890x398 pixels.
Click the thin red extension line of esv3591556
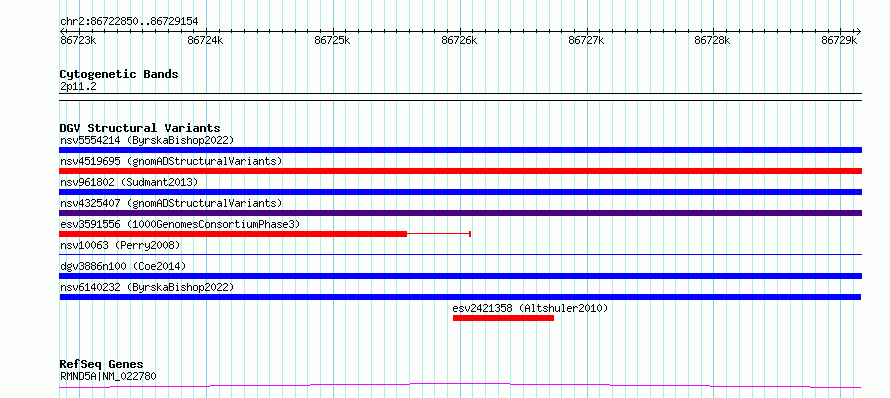click(439, 234)
